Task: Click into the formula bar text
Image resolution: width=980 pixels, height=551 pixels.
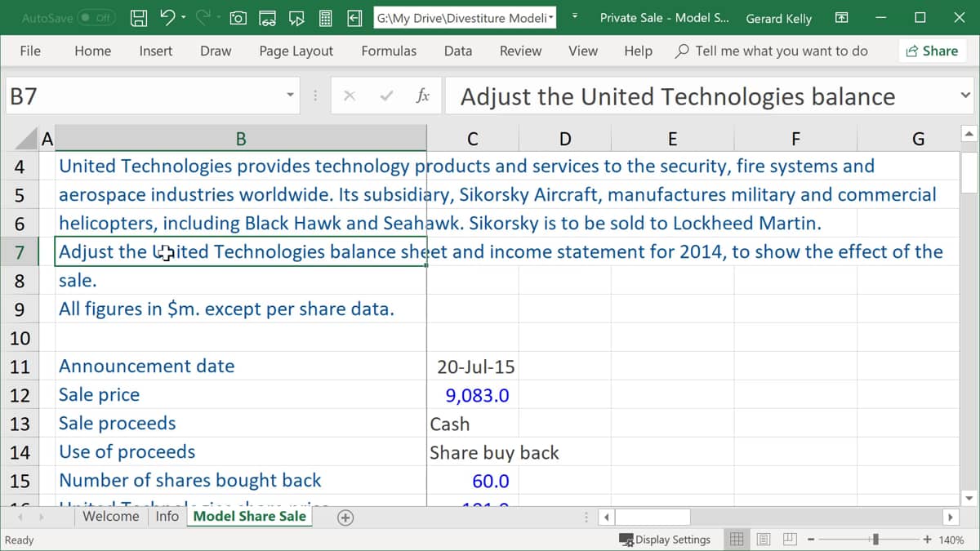Action: point(702,96)
